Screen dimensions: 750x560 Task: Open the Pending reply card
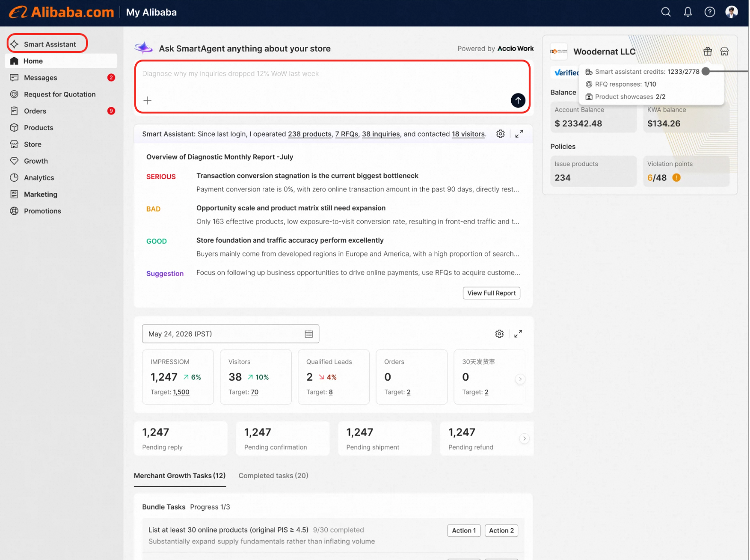(x=181, y=438)
